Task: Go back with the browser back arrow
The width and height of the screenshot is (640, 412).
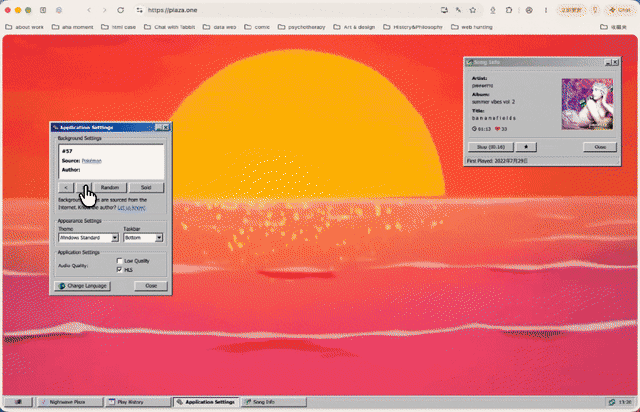Action: click(89, 10)
